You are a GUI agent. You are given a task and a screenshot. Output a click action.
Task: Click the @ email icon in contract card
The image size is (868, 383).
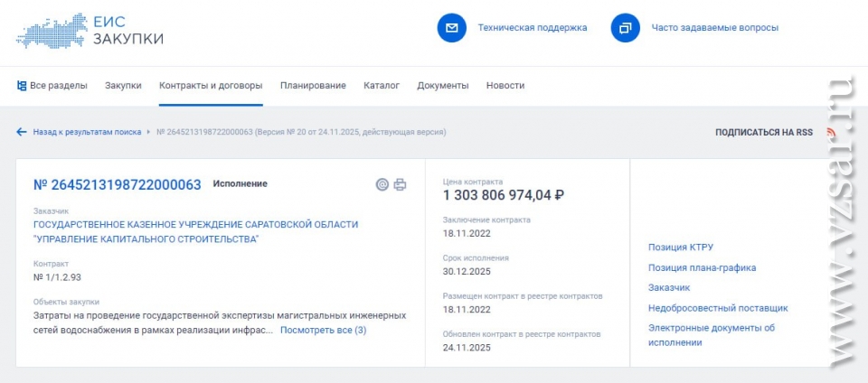382,184
